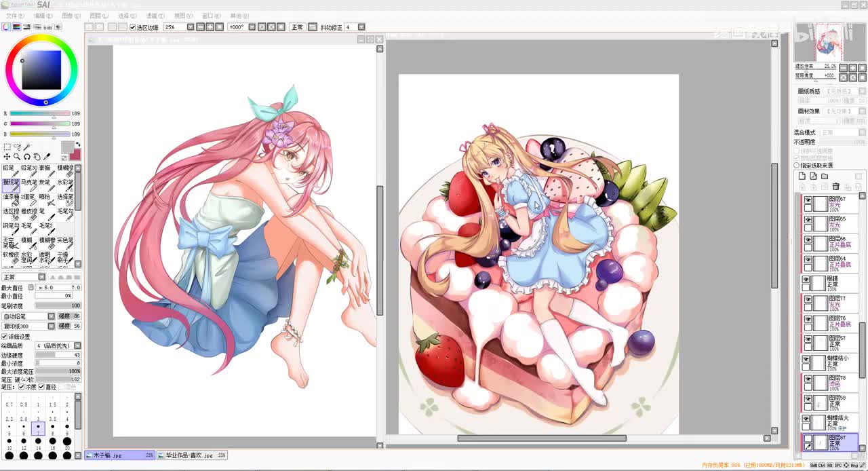Select the 选择笔 selection pen
Viewport: 868px width, 471px height.
pyautogui.click(x=65, y=200)
